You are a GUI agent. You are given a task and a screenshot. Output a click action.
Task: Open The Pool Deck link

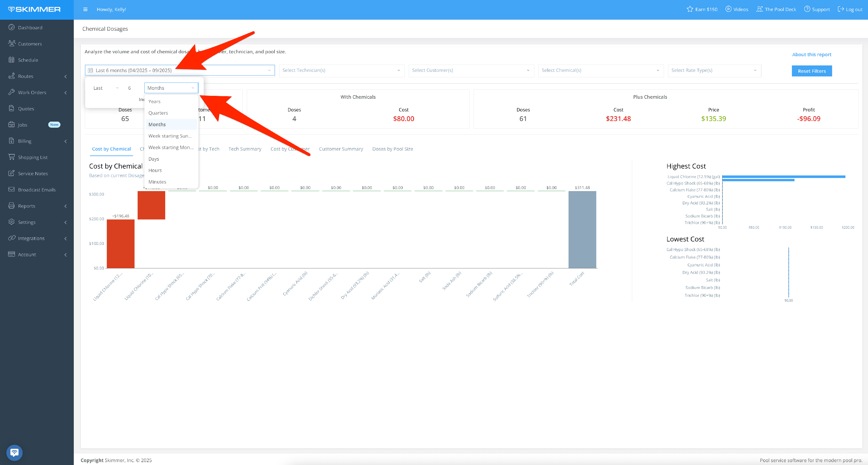coord(776,9)
